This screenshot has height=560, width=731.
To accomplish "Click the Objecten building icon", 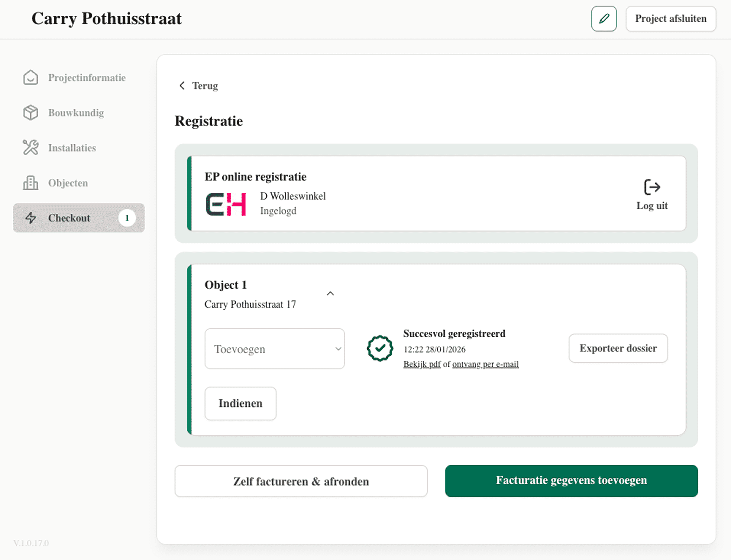I will pos(31,183).
